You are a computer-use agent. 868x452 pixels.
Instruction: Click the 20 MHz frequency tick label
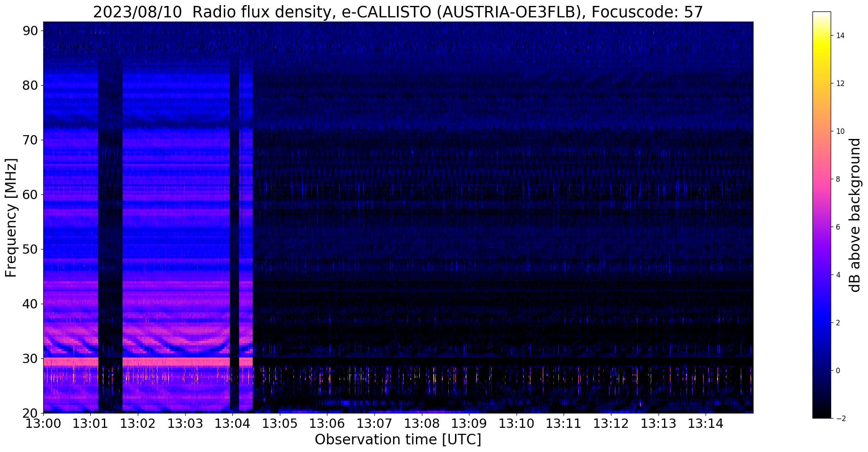coord(30,413)
